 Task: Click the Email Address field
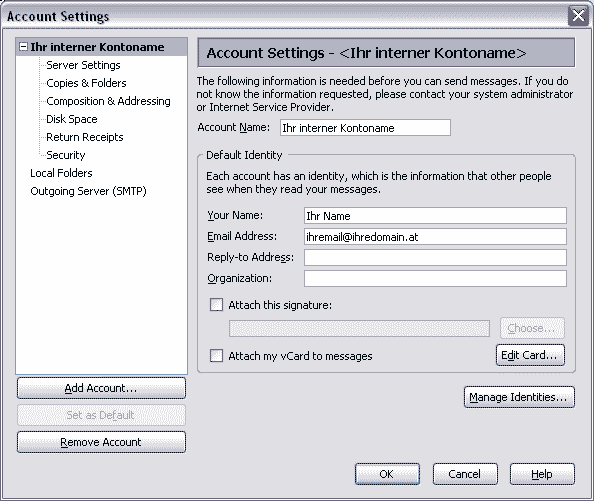(x=435, y=237)
